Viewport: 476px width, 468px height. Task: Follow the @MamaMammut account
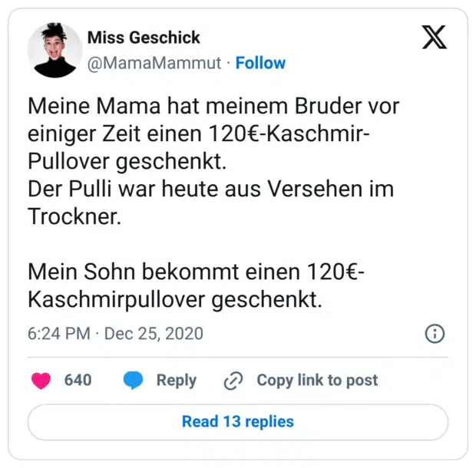pos(260,63)
